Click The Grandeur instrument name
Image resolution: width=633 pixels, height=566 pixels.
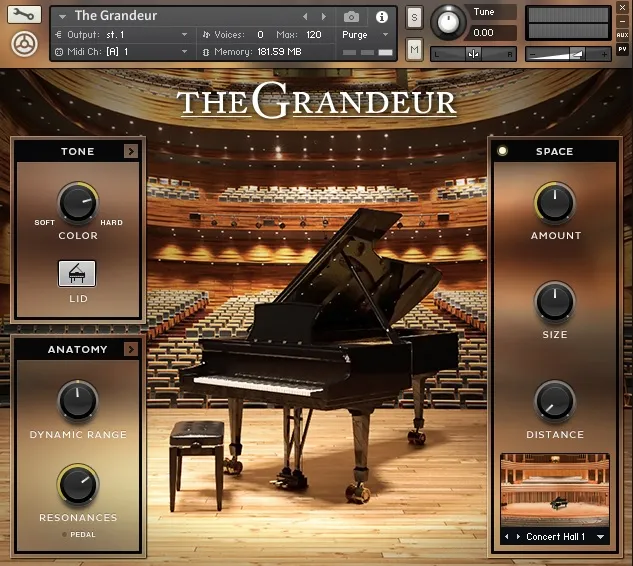[116, 16]
